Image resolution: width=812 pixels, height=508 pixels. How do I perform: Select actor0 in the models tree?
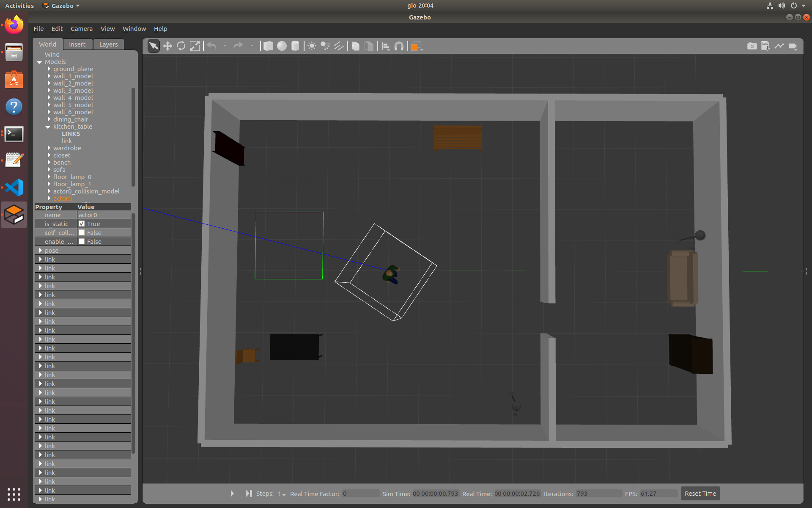pos(63,199)
